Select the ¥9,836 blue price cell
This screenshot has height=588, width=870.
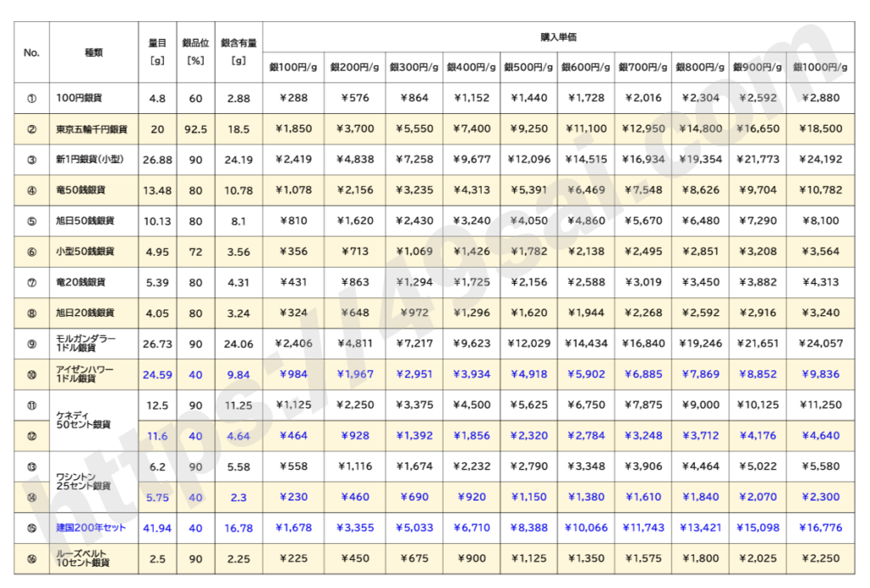pos(820,374)
